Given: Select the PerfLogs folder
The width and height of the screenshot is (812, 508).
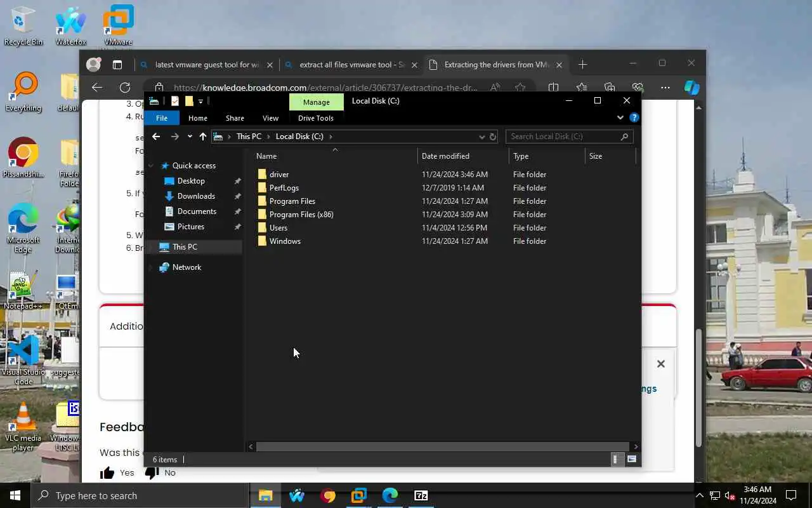Looking at the screenshot, I should [x=284, y=188].
